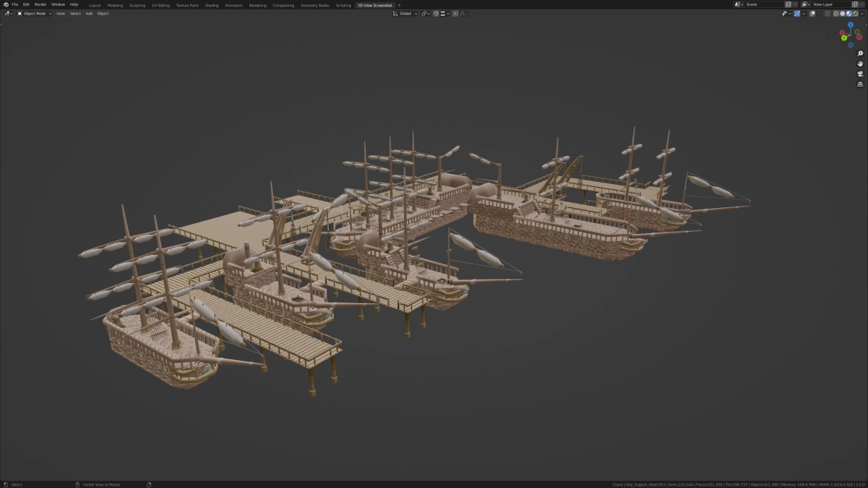This screenshot has height=488, width=868.
Task: Switch perspective/orthographic projection icon
Action: coord(860,84)
